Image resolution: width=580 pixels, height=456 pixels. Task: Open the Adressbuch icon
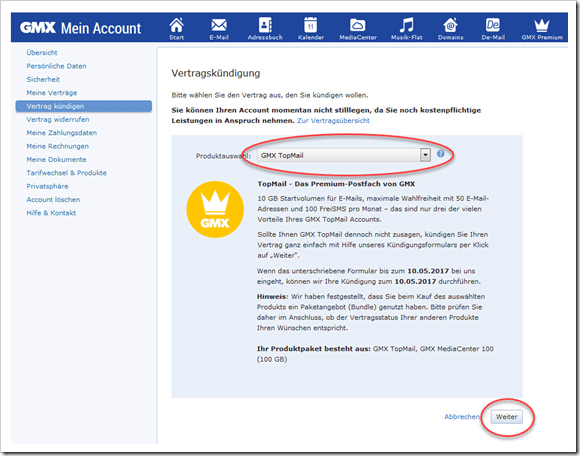click(265, 28)
